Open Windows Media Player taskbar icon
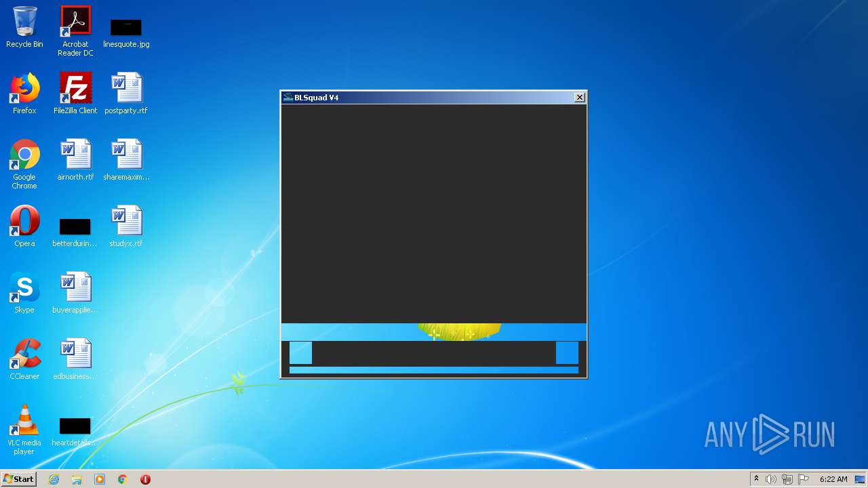This screenshot has height=488, width=868. (100, 479)
